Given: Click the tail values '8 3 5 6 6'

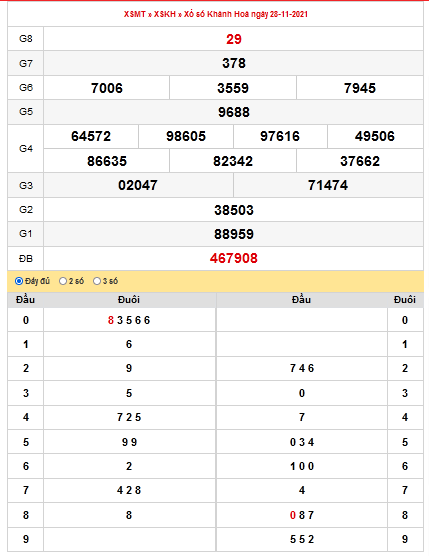Looking at the screenshot, I should click(129, 320).
